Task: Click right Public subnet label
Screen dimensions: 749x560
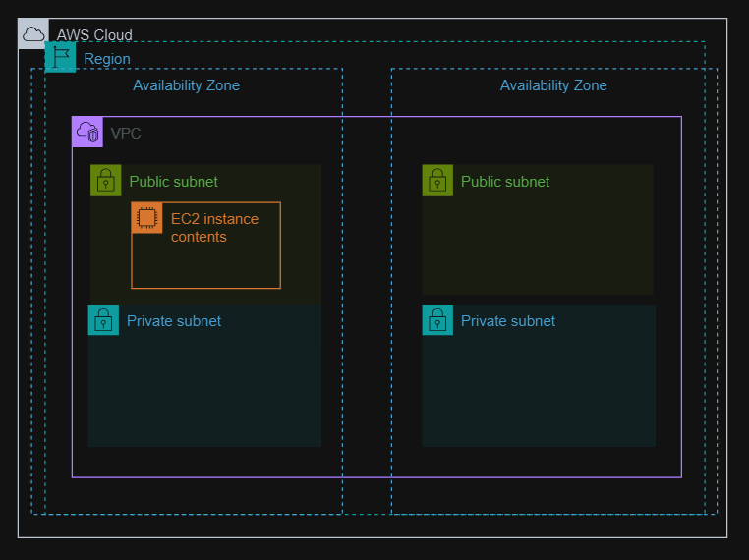Action: (x=505, y=182)
